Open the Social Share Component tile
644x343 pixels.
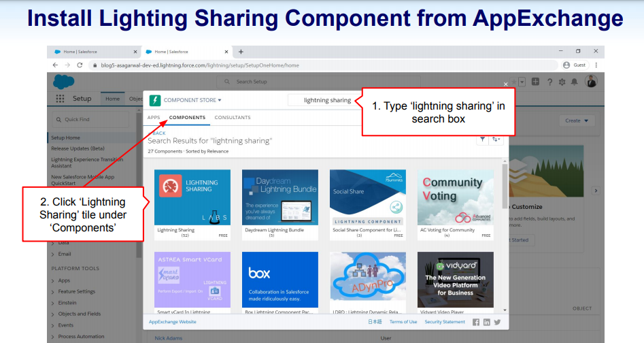click(368, 205)
